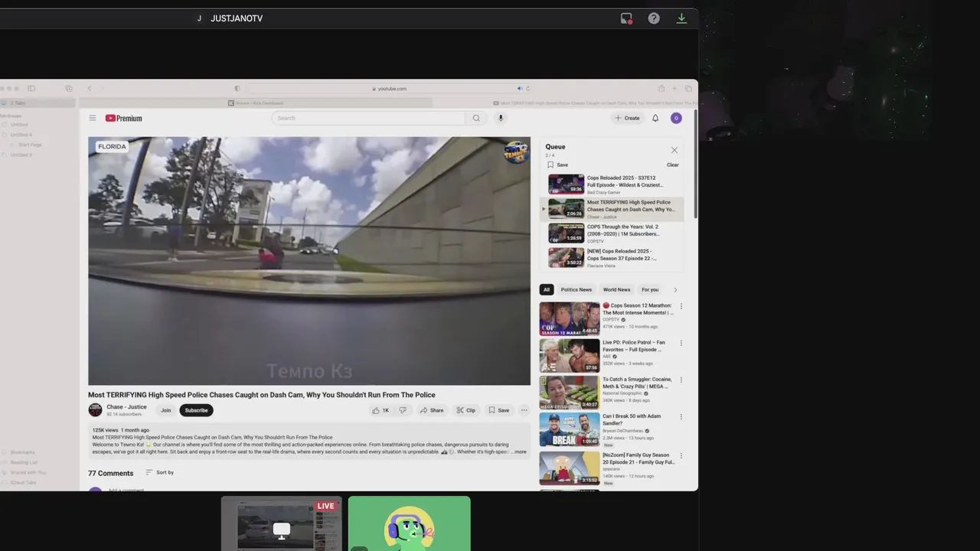Open help question mark in top bar

[x=654, y=18]
